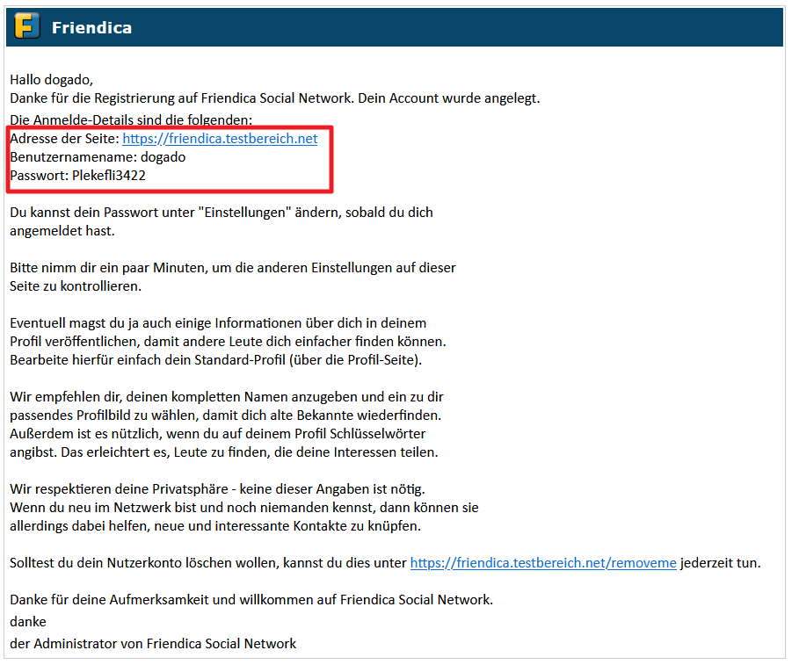Click the "Hallo dogado," greeting line
This screenshot has height=672, width=799.
pos(51,80)
